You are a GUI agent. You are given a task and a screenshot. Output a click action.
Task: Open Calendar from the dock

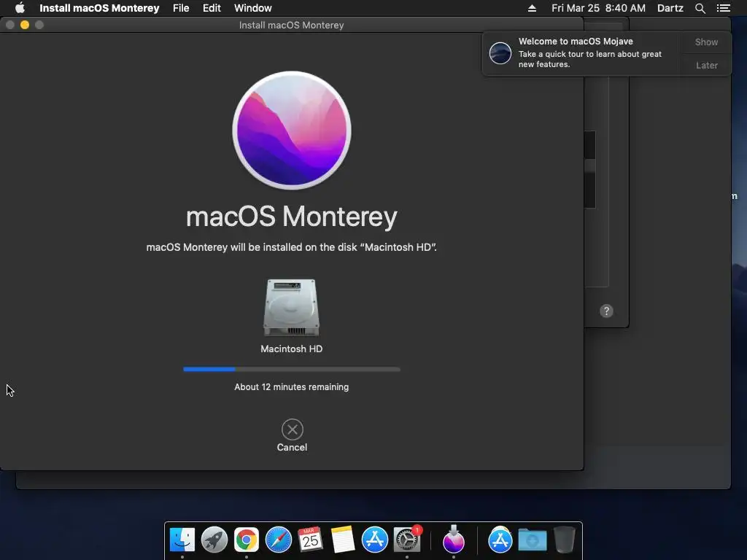310,540
